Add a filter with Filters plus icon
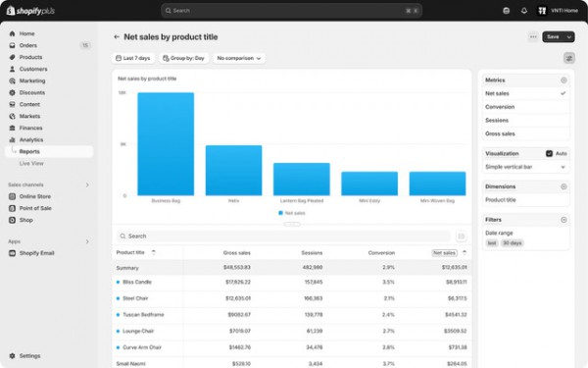 click(563, 220)
